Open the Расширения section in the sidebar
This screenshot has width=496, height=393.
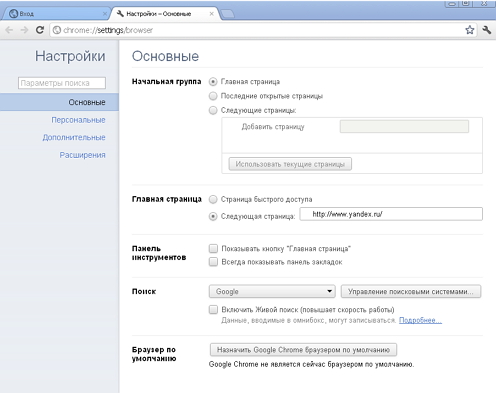tap(82, 155)
